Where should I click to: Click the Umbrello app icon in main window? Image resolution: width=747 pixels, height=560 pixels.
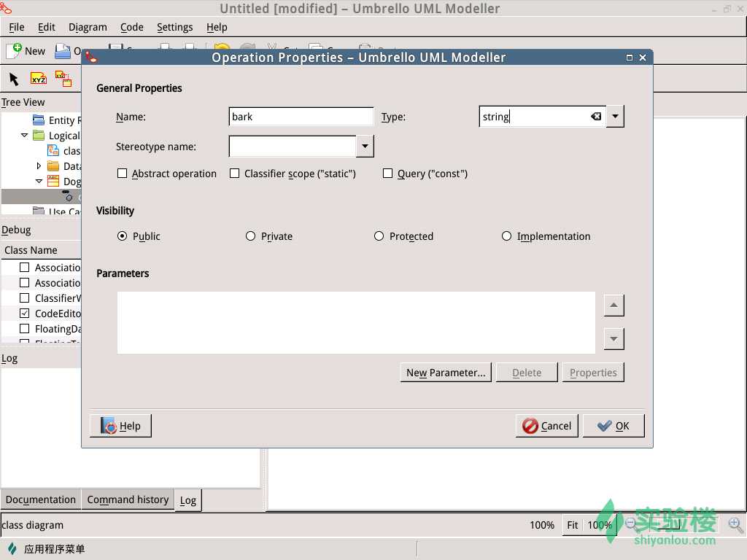tap(6, 7)
